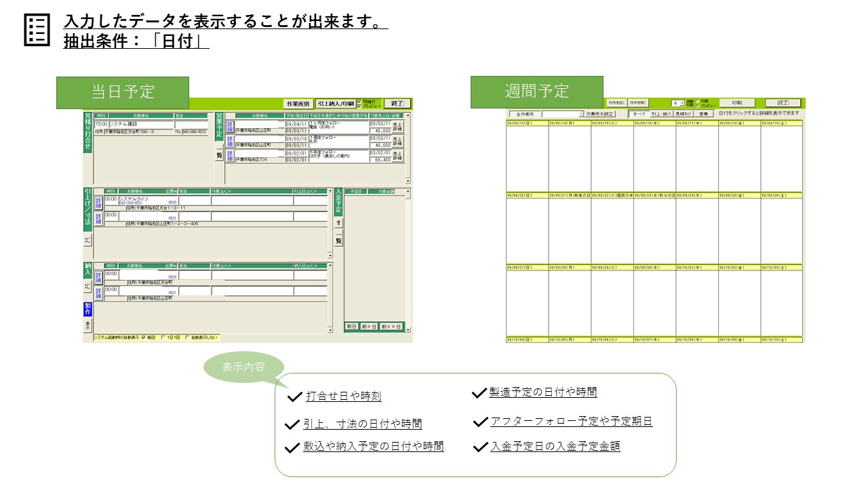This screenshot has width=868, height=488.
Task: Click the 前日 button
Action: pos(351,327)
